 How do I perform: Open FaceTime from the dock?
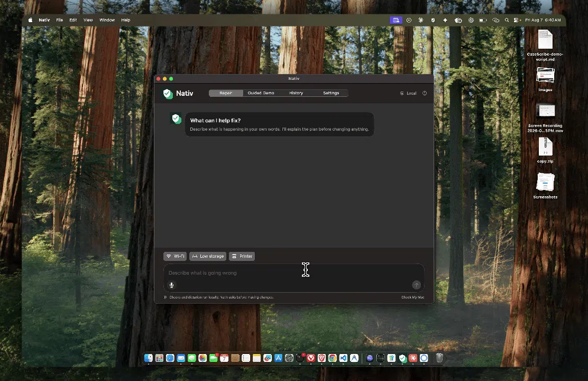click(214, 358)
